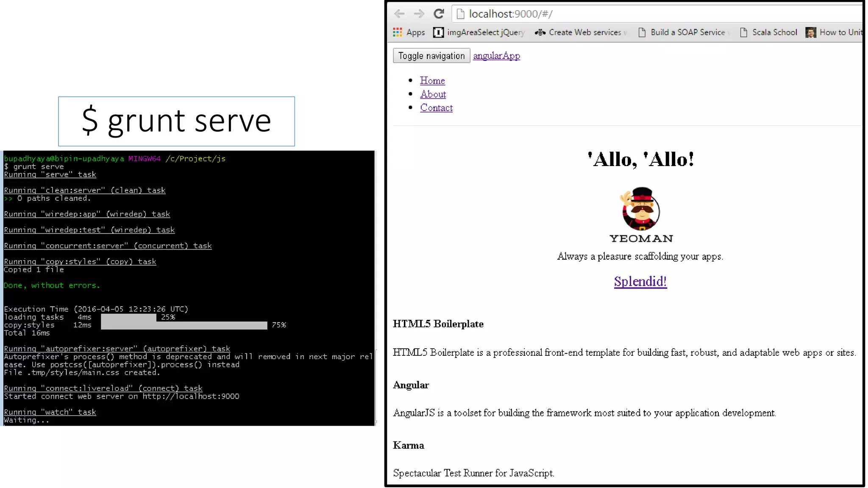
Task: Click 'Waiting...' line in terminal
Action: 27,420
